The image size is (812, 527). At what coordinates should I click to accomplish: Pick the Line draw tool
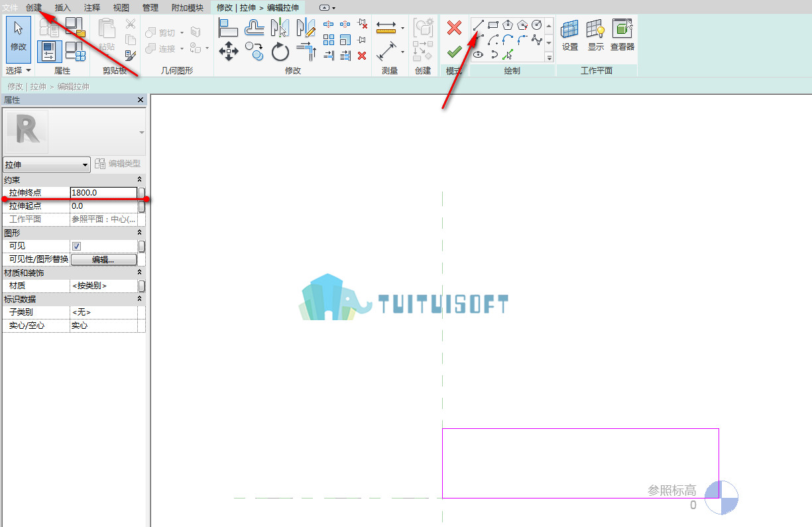(x=478, y=25)
